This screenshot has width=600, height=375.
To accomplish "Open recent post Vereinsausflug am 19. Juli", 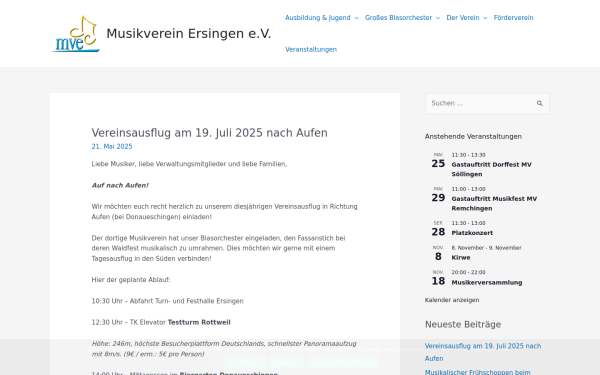I will tap(483, 352).
